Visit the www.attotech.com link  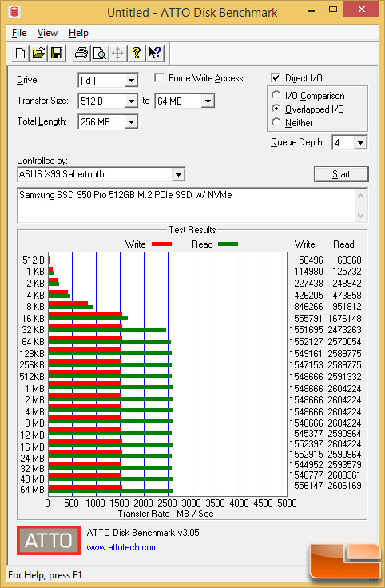click(122, 547)
